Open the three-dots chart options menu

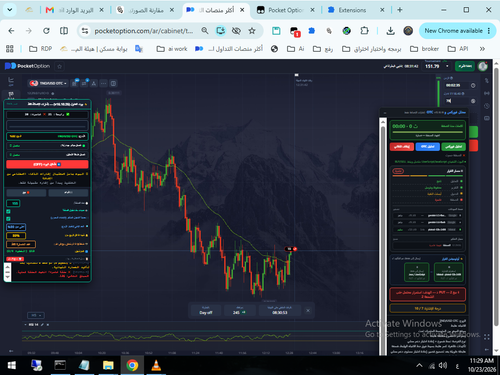pyautogui.click(x=104, y=83)
